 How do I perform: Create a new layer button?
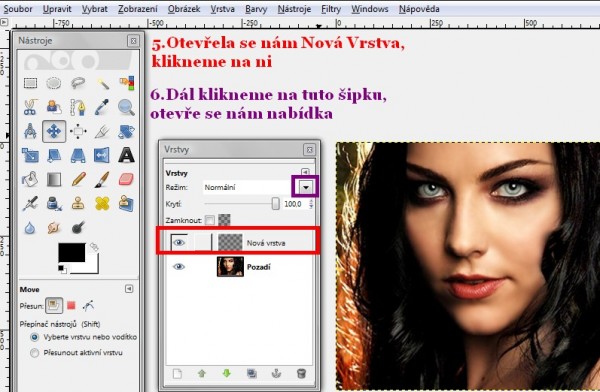[x=177, y=374]
